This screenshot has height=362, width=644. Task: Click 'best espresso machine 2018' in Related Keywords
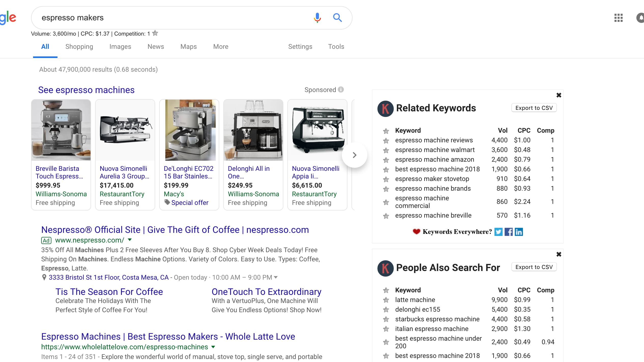click(437, 169)
